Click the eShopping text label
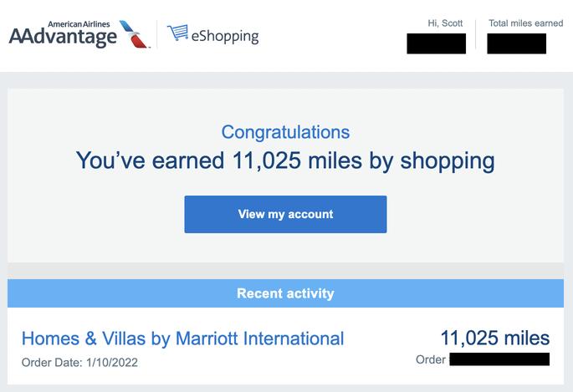 pos(225,36)
